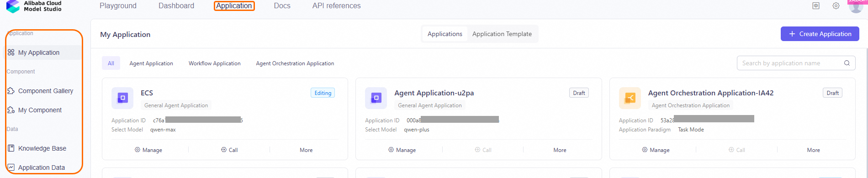Click the search magnifier icon
The image size is (868, 178).
847,63
